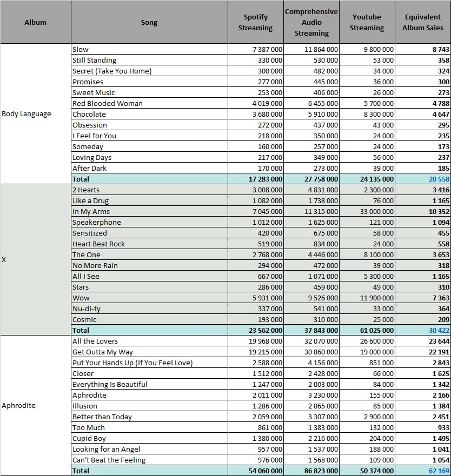Click audio streaming value 11 864 000
The height and width of the screenshot is (476, 451).
pyautogui.click(x=311, y=49)
